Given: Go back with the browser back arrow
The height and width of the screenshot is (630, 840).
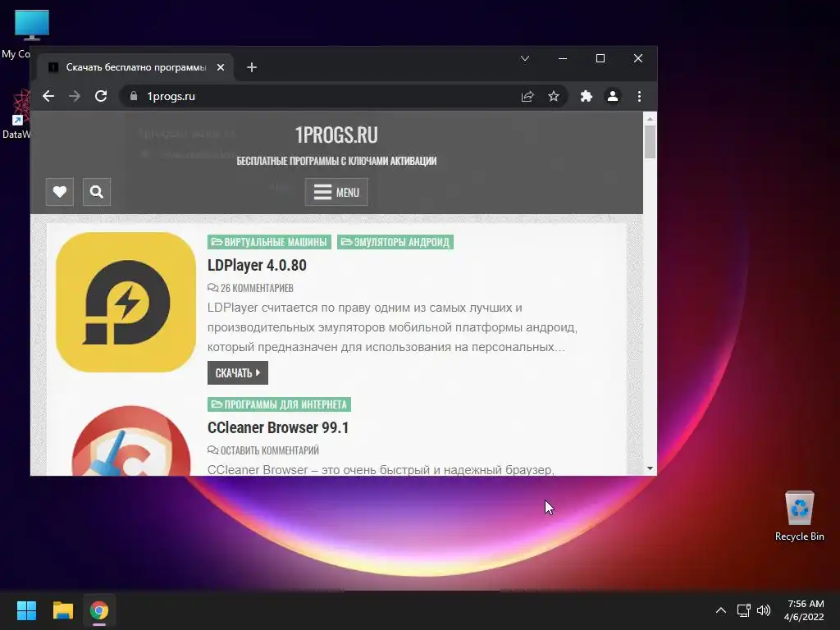Looking at the screenshot, I should [x=48, y=97].
